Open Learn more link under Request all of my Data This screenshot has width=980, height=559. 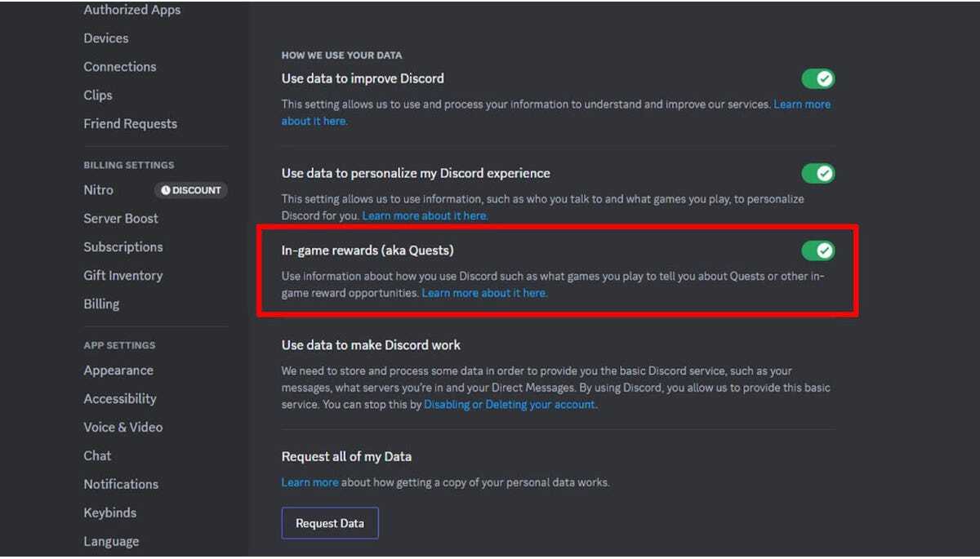pyautogui.click(x=310, y=482)
